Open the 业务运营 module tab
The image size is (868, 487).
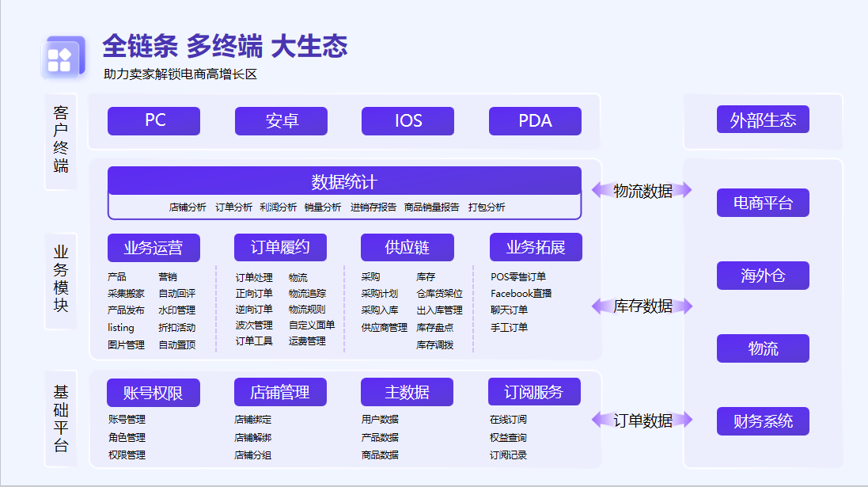(x=154, y=247)
